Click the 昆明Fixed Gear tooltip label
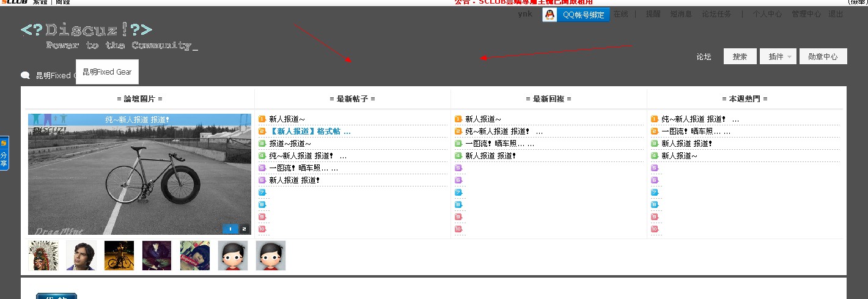 (x=107, y=72)
